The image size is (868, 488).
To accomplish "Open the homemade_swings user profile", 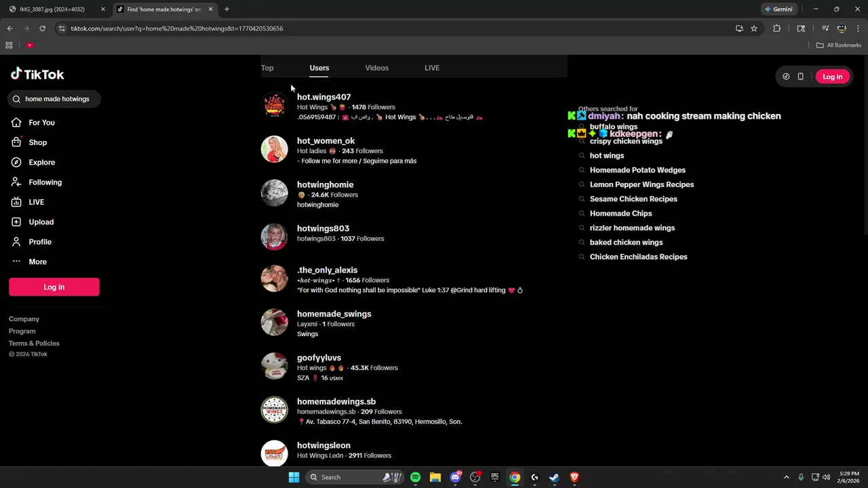I will coord(334,314).
